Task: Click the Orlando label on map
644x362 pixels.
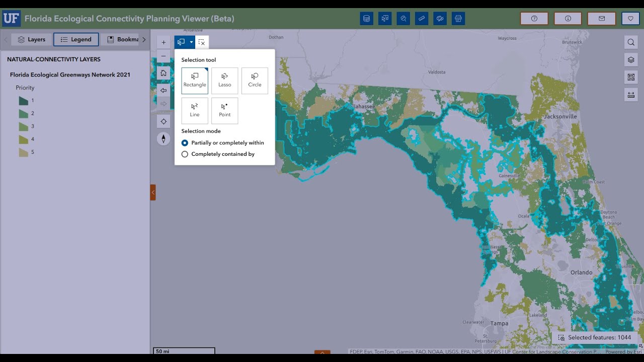Action: (x=582, y=272)
